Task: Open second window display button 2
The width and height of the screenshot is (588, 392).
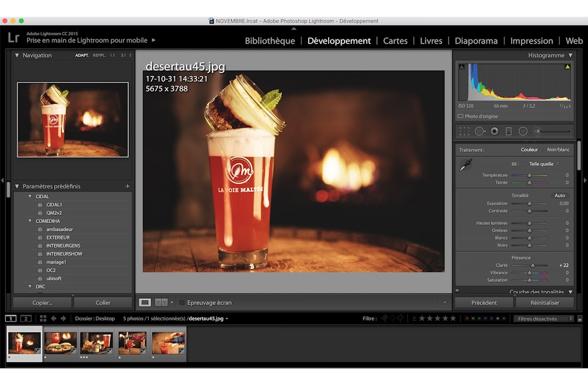Action: pyautogui.click(x=25, y=318)
